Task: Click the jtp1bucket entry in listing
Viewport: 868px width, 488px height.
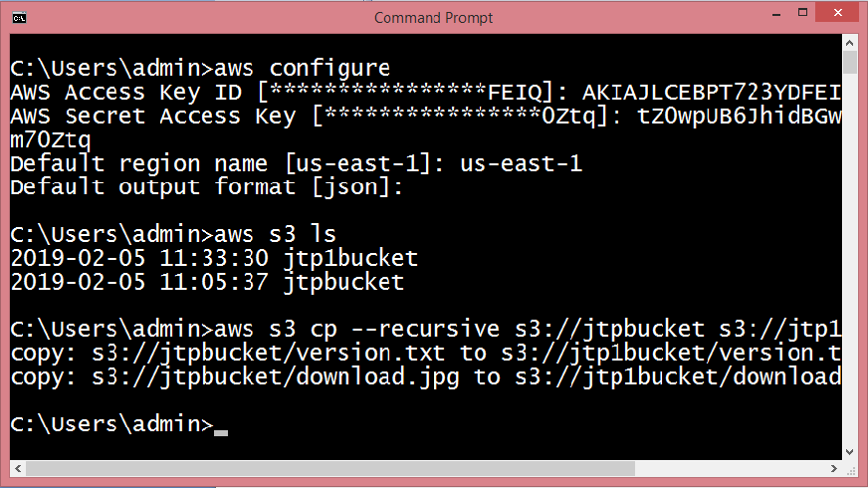Action: pos(350,259)
